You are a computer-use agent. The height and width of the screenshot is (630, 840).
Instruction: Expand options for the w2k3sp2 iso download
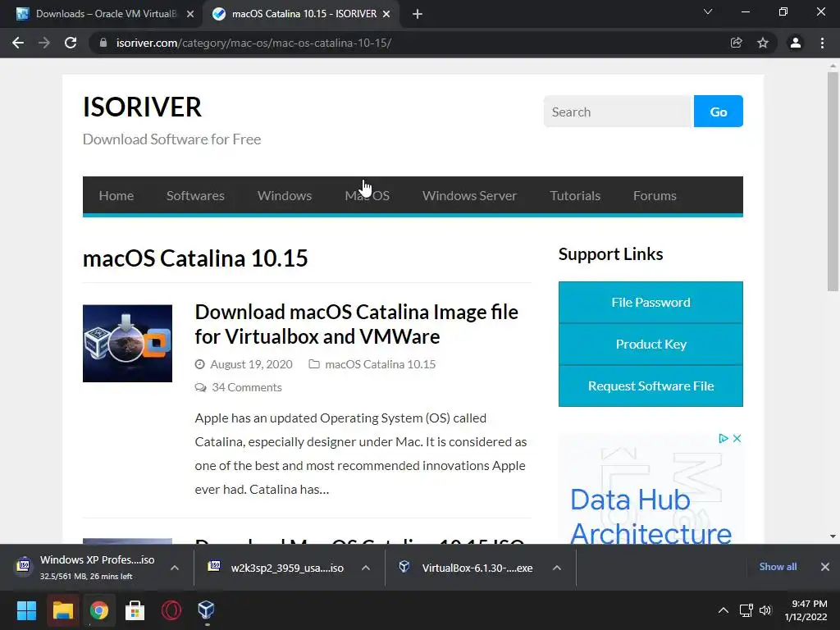pos(365,568)
